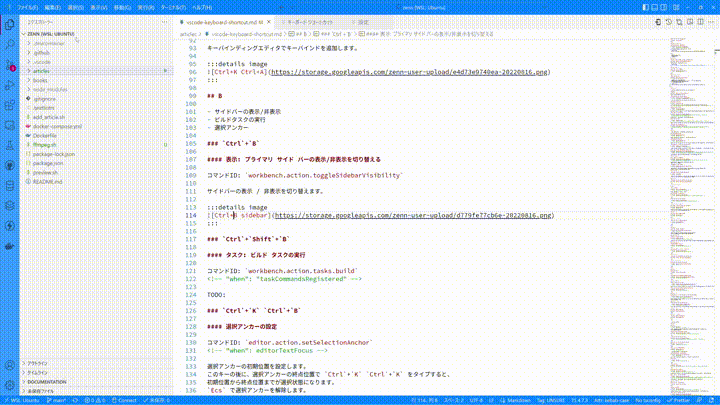Viewport: 720px width, 405px height.
Task: Open the Terminal menu
Action: [x=174, y=7]
